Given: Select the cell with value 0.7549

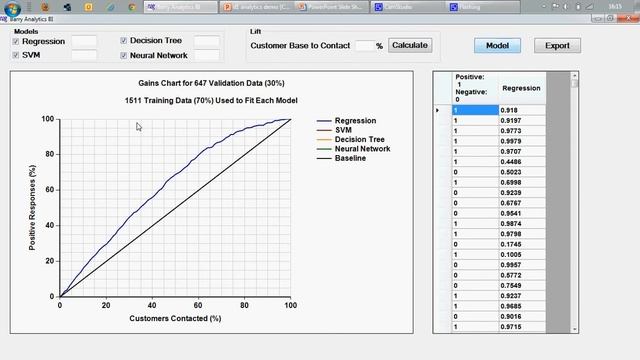Looking at the screenshot, I should pyautogui.click(x=522, y=286).
